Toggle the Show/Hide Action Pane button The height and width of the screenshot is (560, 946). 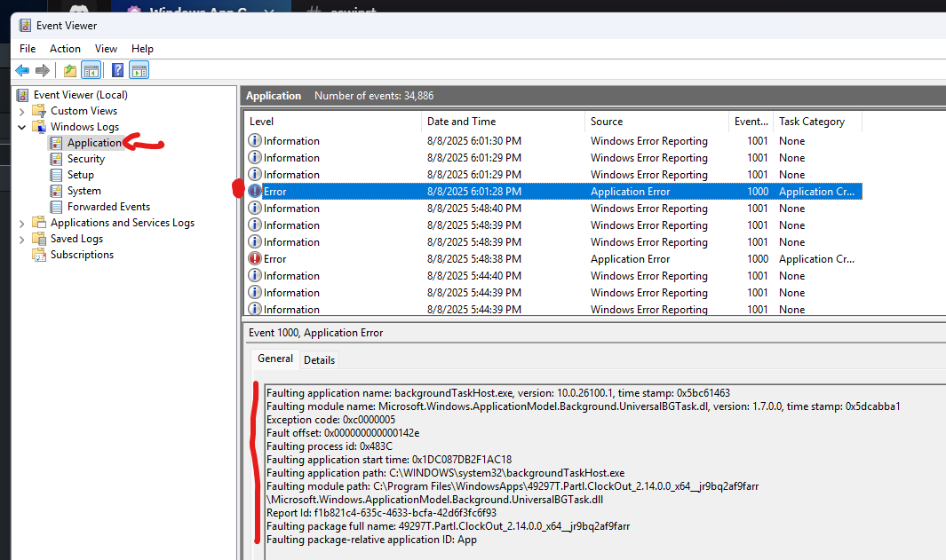click(x=139, y=70)
